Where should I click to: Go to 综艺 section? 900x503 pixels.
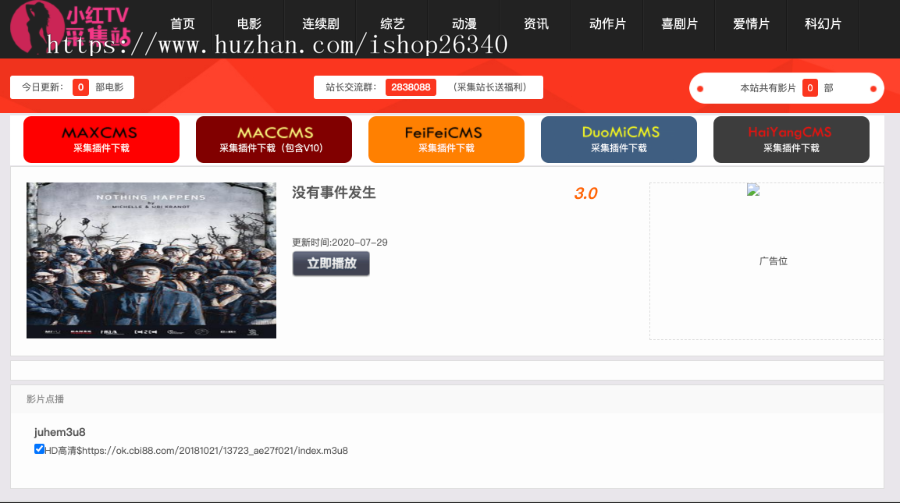(x=393, y=24)
